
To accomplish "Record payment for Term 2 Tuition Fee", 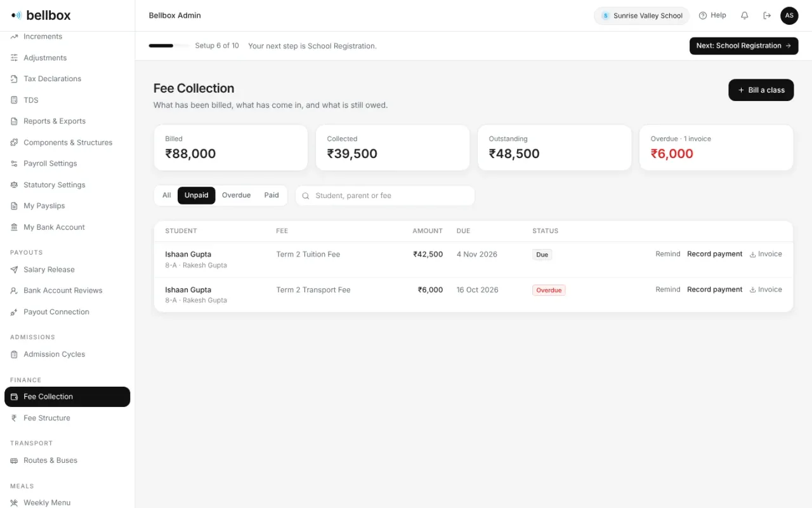I will pos(714,254).
